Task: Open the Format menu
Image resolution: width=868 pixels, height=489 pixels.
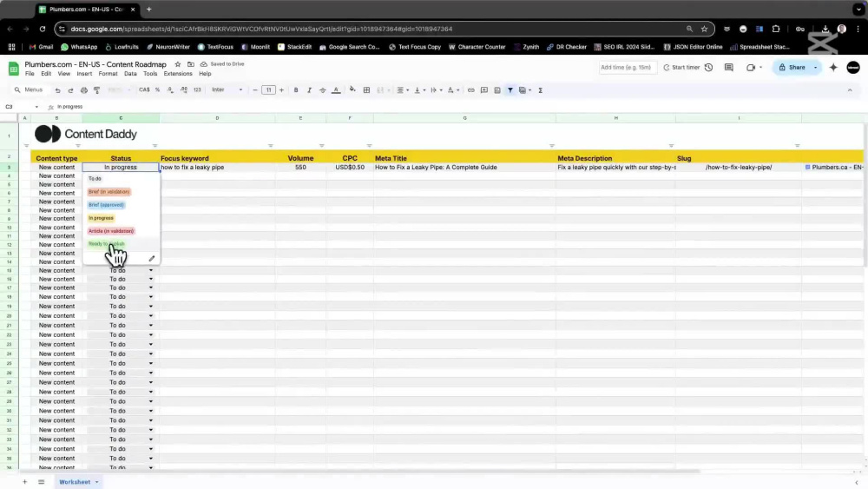Action: 108,74
